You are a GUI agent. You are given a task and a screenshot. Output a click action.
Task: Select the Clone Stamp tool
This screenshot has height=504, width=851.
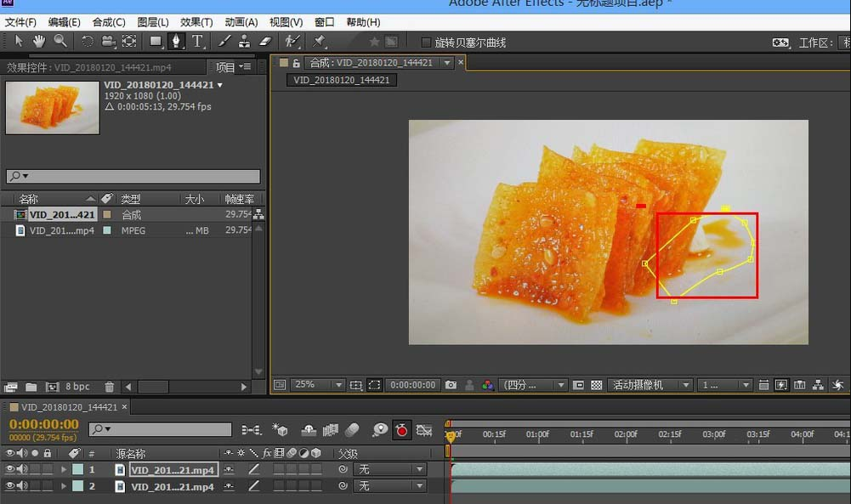click(244, 41)
